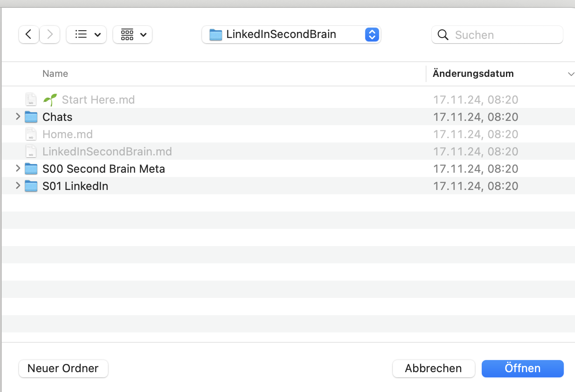Open the list view options dropdown
The image size is (575, 392).
click(x=86, y=35)
